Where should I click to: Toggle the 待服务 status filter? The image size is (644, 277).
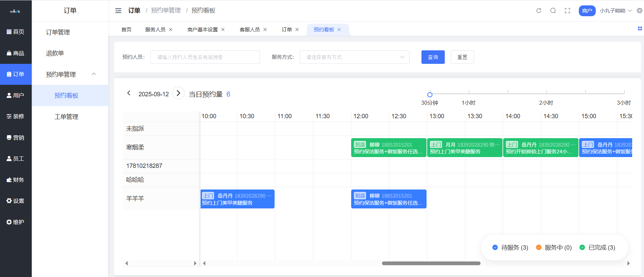pyautogui.click(x=510, y=248)
